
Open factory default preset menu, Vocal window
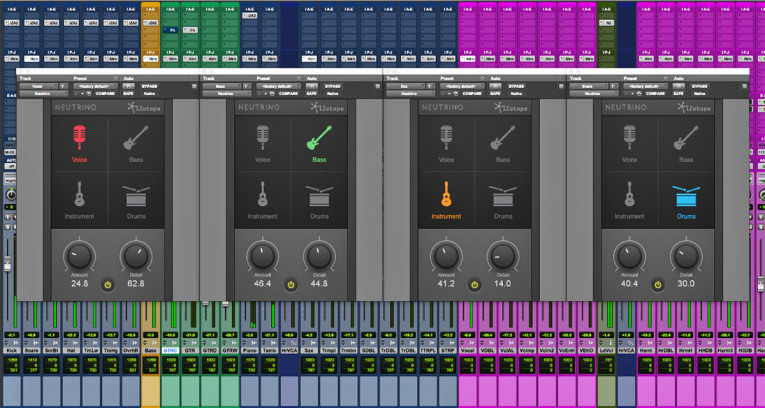tap(96, 86)
